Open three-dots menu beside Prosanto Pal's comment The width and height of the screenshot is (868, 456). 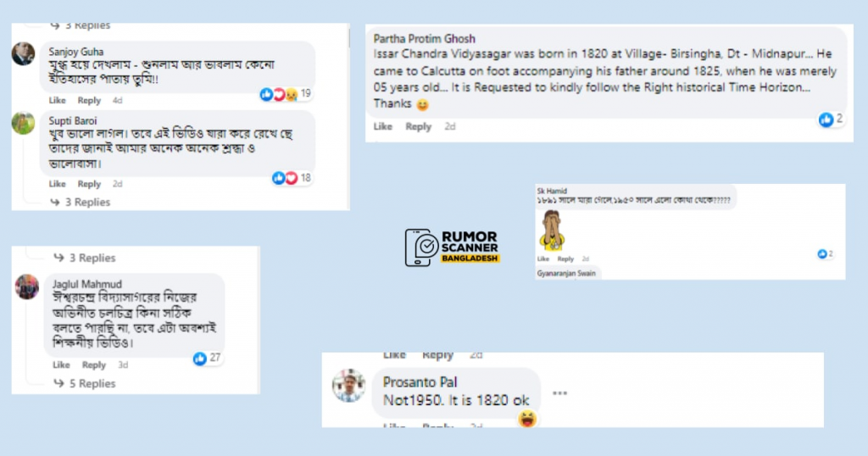point(559,393)
